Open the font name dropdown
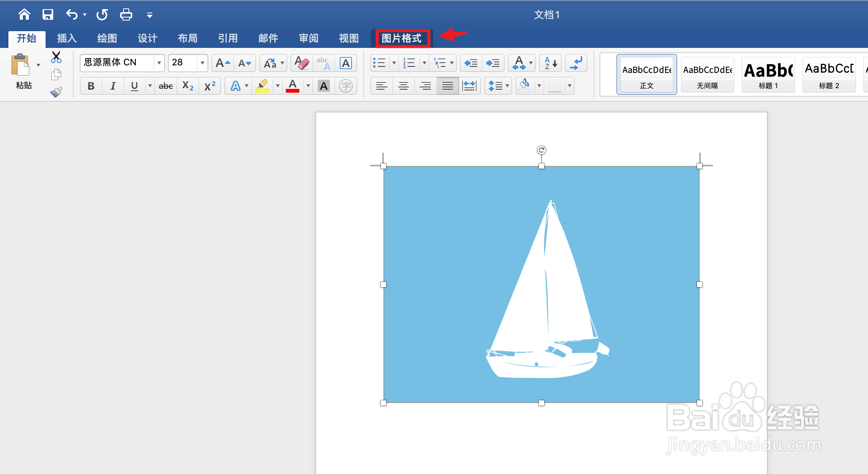Image resolution: width=868 pixels, height=474 pixels. pos(159,63)
